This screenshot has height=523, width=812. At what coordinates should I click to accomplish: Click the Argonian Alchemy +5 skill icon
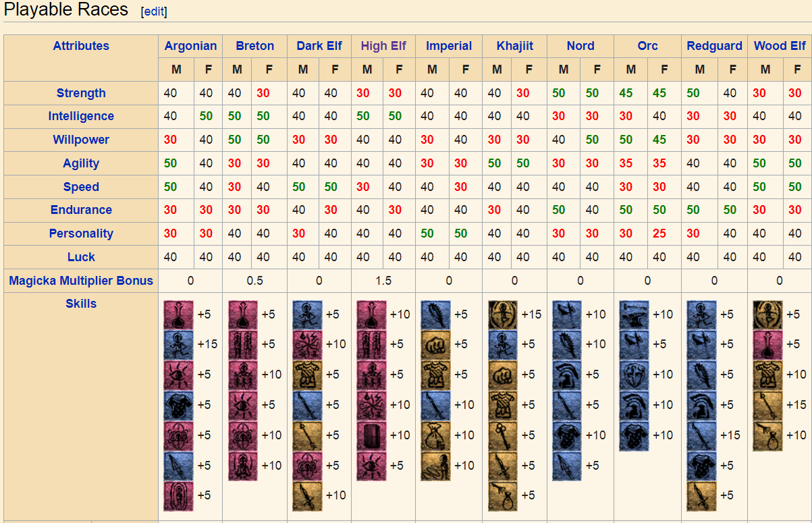[x=178, y=315]
